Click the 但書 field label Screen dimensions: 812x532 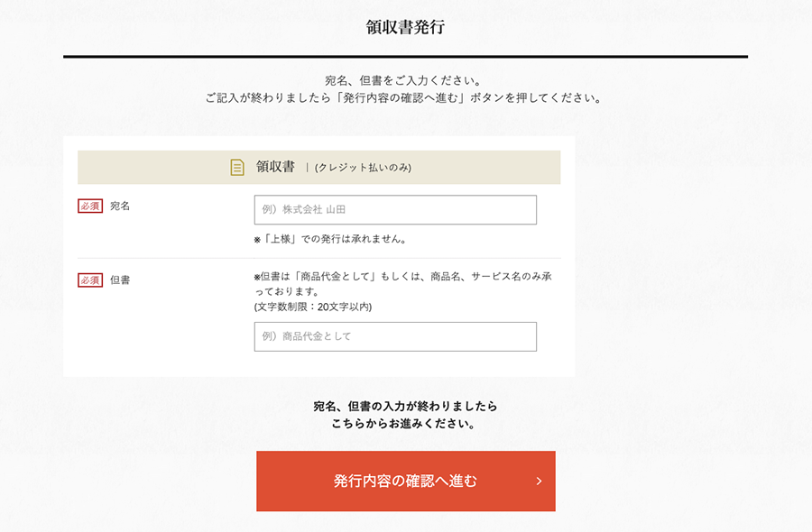click(120, 280)
